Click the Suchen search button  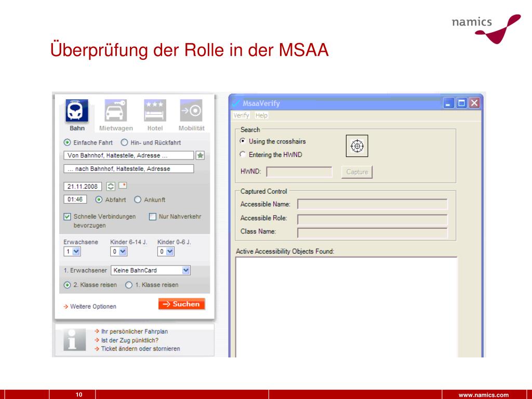click(x=181, y=304)
